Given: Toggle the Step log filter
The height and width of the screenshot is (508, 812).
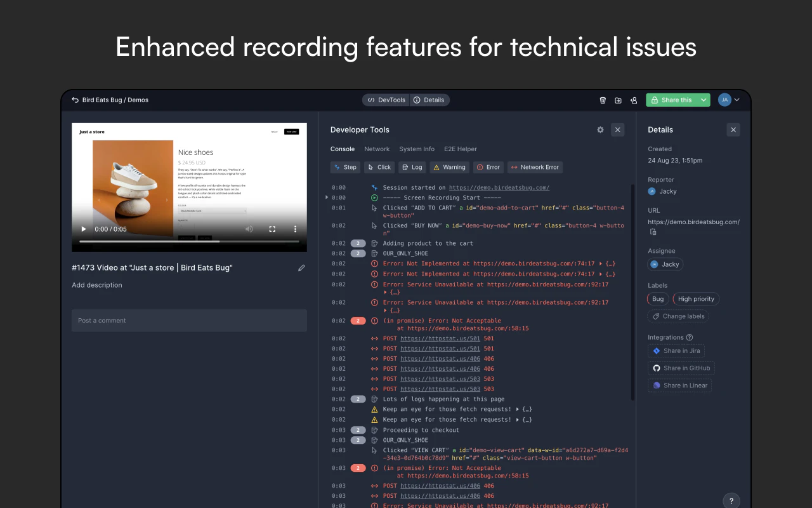Looking at the screenshot, I should [345, 168].
